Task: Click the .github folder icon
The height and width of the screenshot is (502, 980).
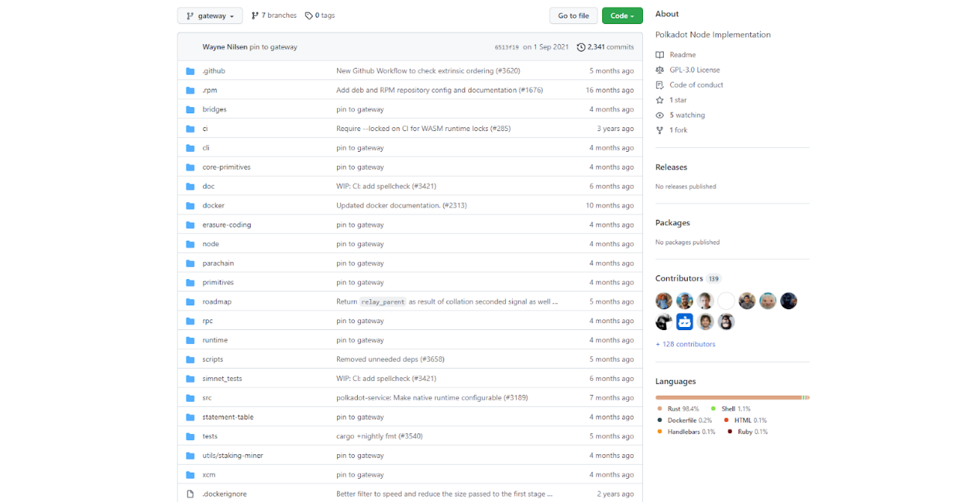Action: pyautogui.click(x=190, y=71)
